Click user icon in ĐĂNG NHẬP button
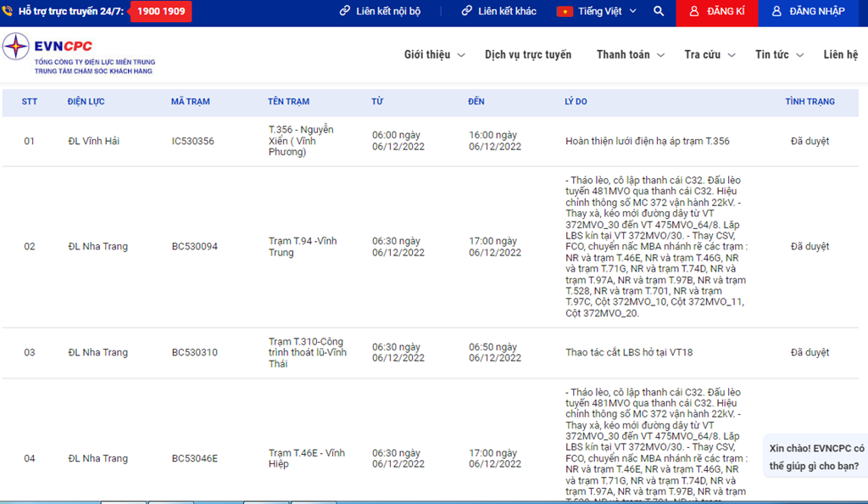 click(776, 12)
